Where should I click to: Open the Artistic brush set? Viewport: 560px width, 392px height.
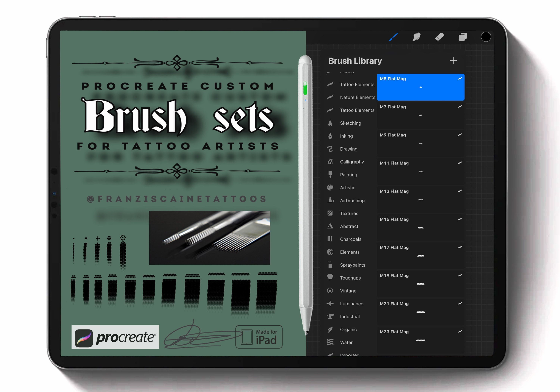point(350,188)
